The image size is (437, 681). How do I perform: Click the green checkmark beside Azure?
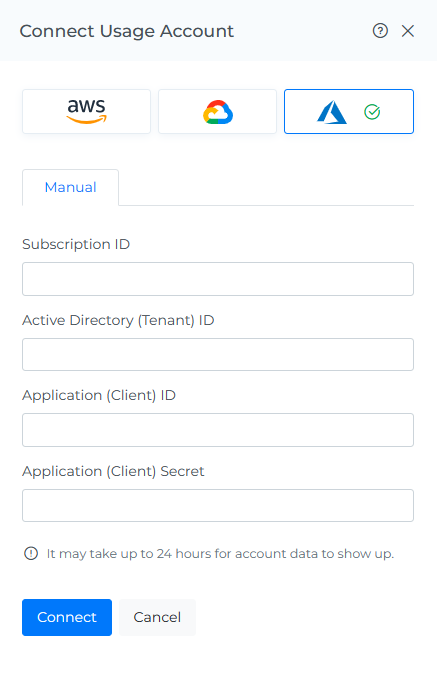tap(372, 112)
